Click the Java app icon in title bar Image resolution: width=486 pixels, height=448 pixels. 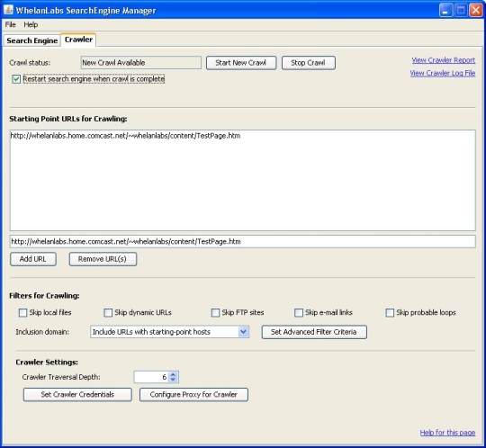(x=8, y=10)
